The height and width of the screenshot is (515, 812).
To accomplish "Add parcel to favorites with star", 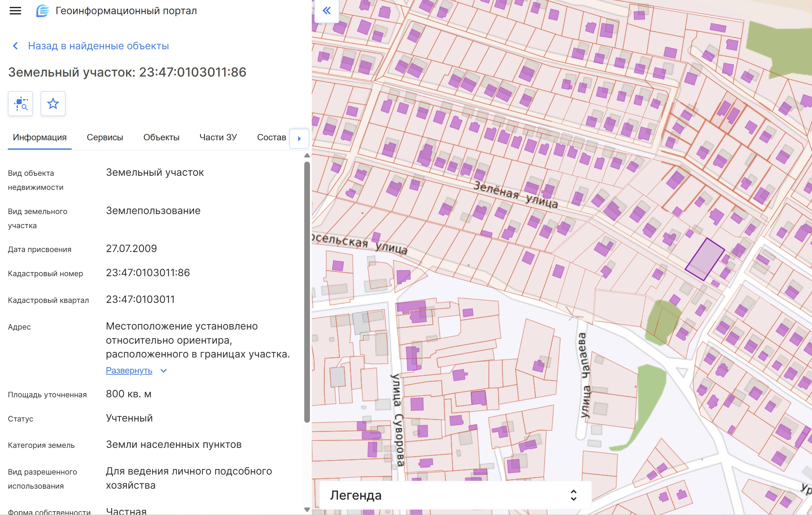I will pos(53,104).
